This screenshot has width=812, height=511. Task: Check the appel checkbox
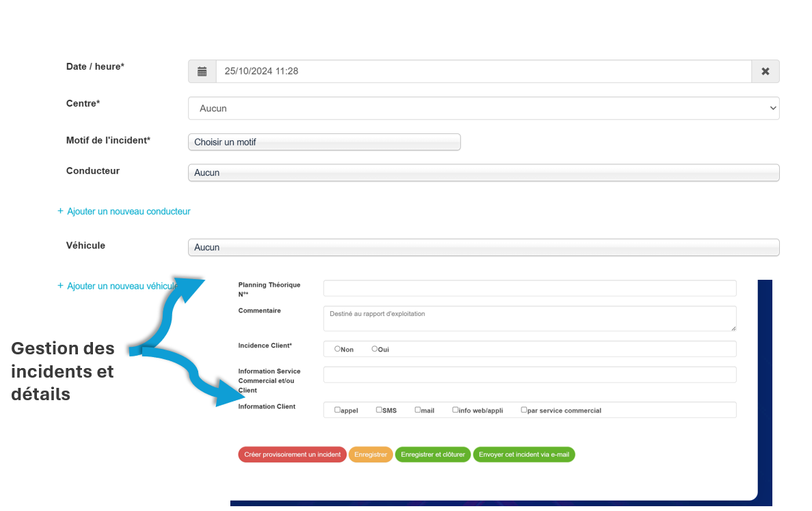(x=338, y=410)
